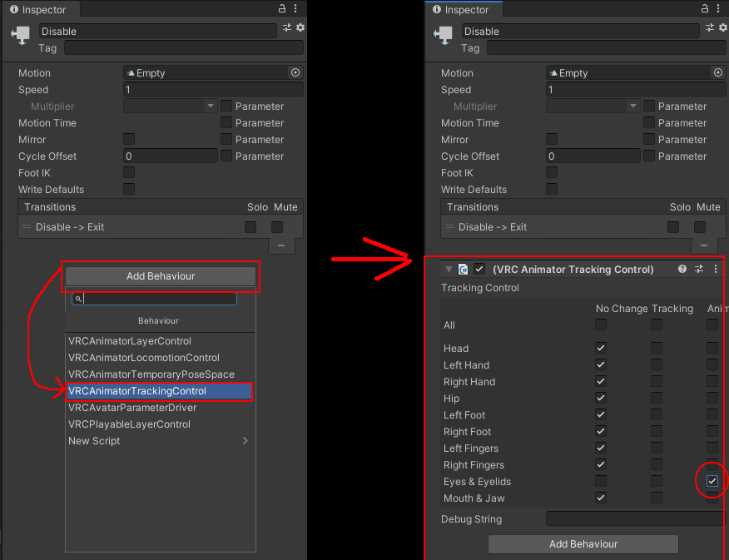Edit Speed value in left Inspector
The height and width of the screenshot is (560, 729).
pos(213,89)
